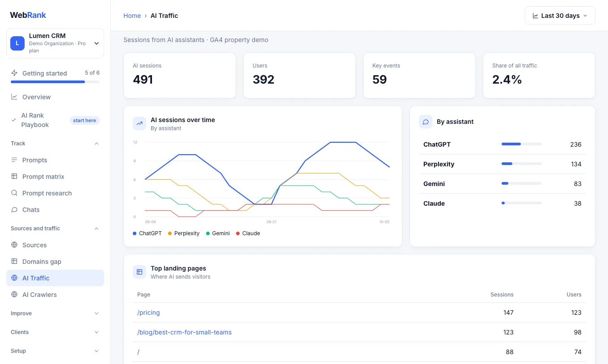Click the WebRank logo
This screenshot has width=608, height=364.
[28, 15]
